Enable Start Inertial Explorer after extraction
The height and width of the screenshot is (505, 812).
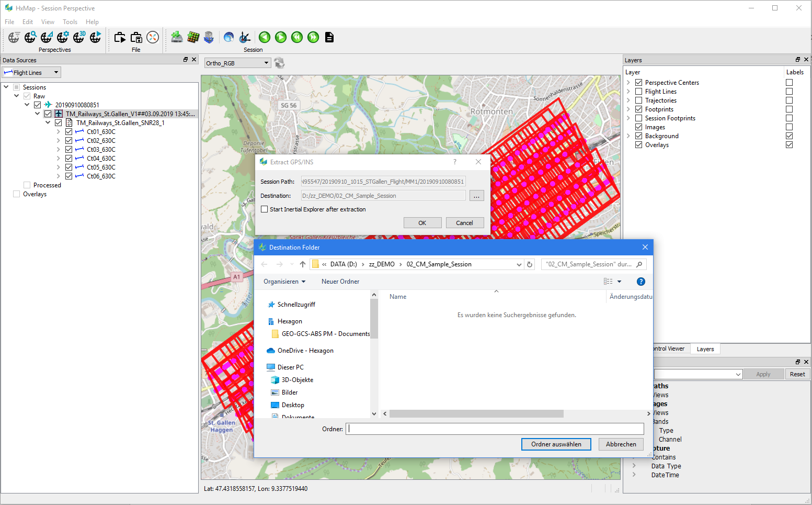click(265, 209)
